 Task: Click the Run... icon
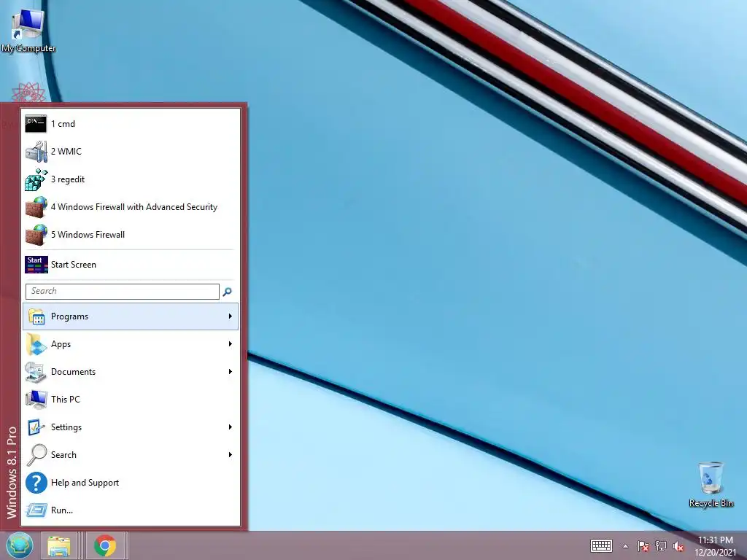pos(36,510)
